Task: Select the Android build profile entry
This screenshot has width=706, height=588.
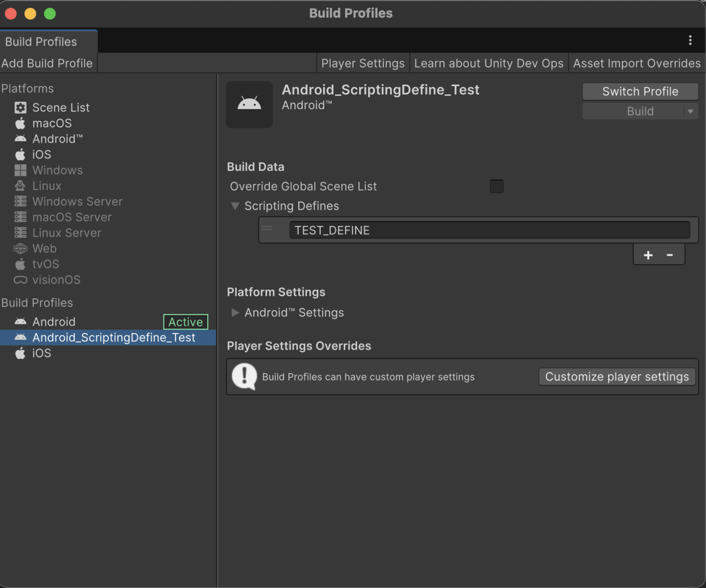Action: 108,322
